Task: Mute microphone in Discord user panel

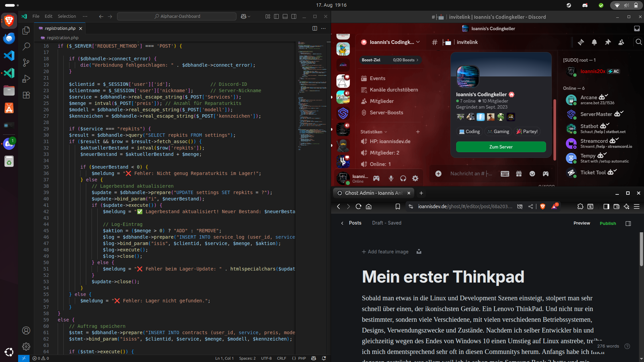Action: 391,178
